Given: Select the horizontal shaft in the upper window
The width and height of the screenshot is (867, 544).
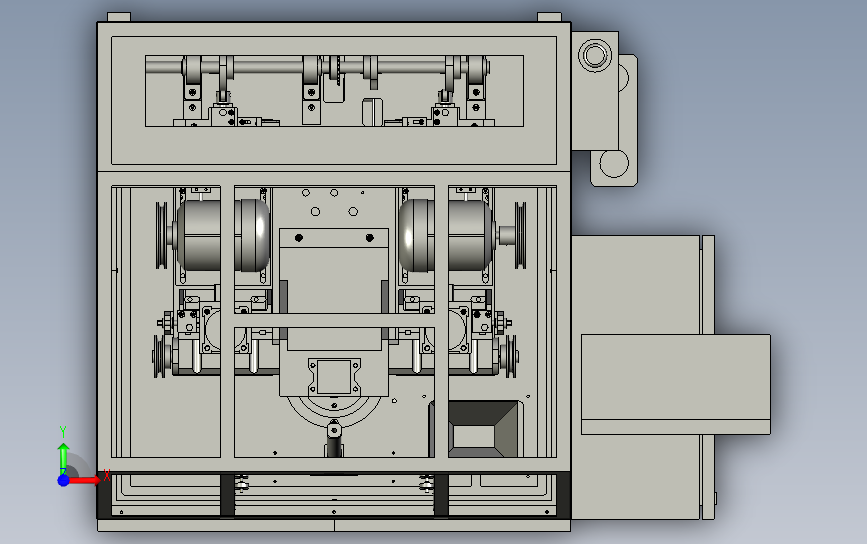Looking at the screenshot, I should [317, 67].
